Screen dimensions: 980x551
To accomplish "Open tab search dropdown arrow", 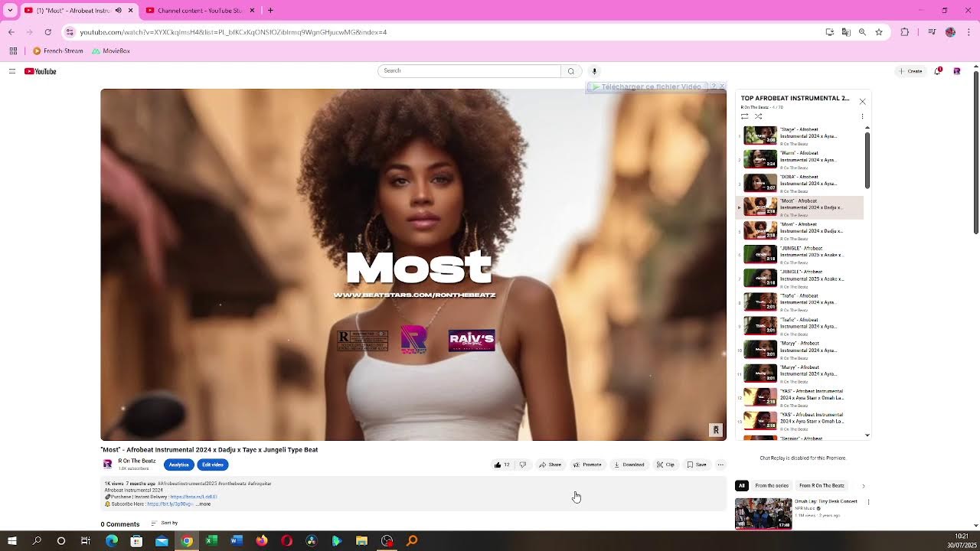I will (10, 11).
